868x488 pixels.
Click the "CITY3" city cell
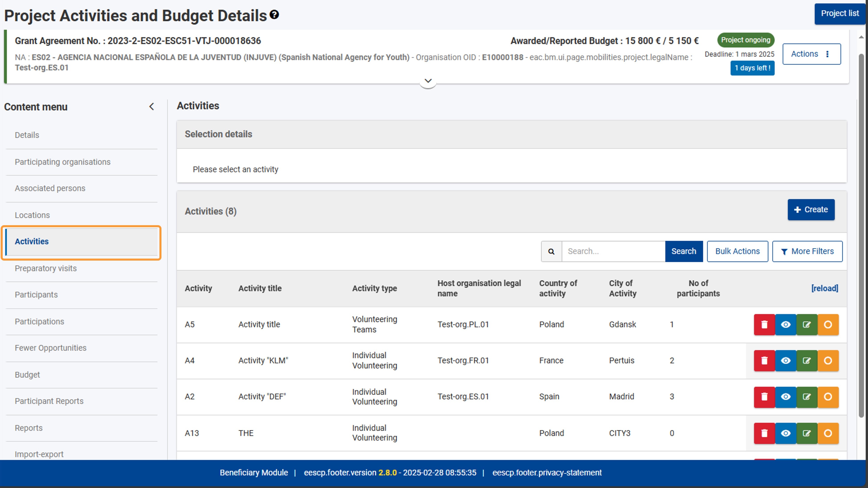[x=619, y=433]
